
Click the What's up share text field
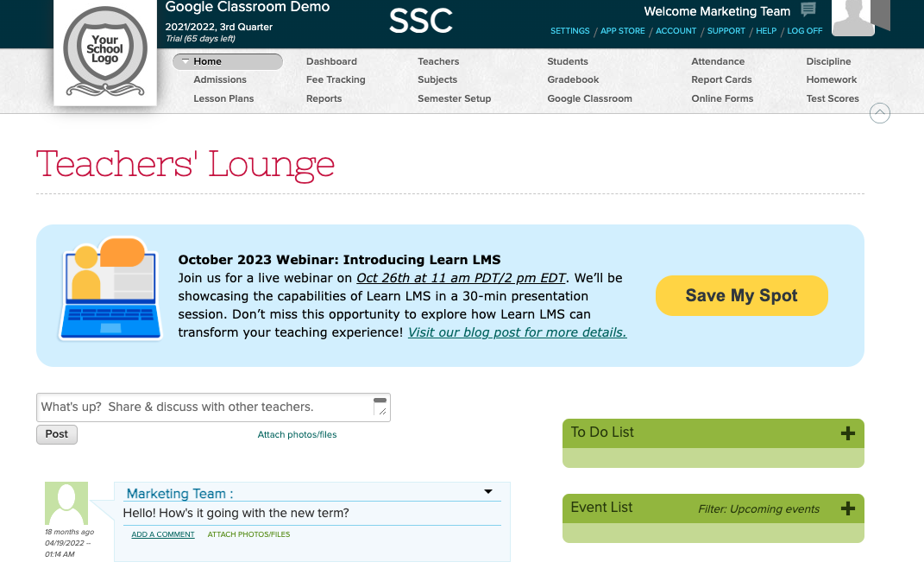point(205,407)
